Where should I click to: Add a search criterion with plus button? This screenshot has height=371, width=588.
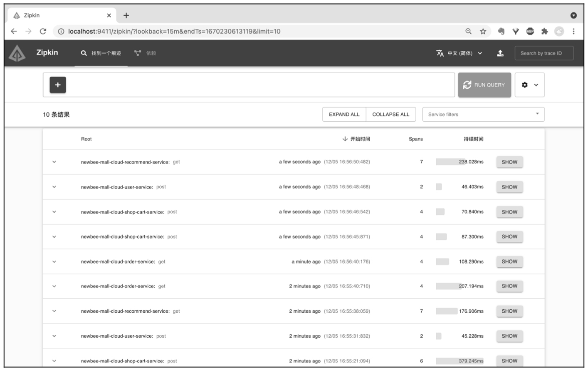(58, 85)
